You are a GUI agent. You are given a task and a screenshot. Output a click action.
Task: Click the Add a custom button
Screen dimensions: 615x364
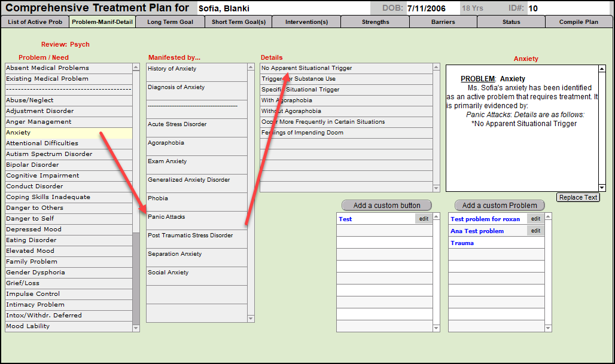click(386, 206)
